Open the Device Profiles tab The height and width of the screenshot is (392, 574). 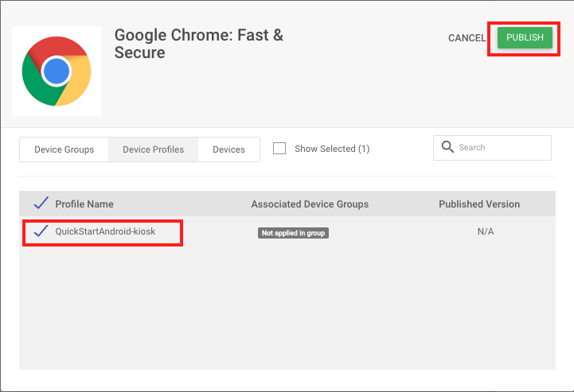(154, 149)
